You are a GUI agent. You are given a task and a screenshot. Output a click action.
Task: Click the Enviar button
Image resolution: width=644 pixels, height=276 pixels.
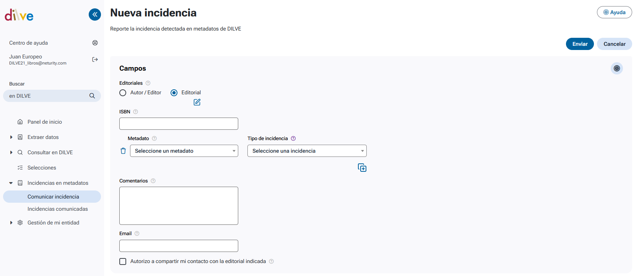click(x=579, y=44)
